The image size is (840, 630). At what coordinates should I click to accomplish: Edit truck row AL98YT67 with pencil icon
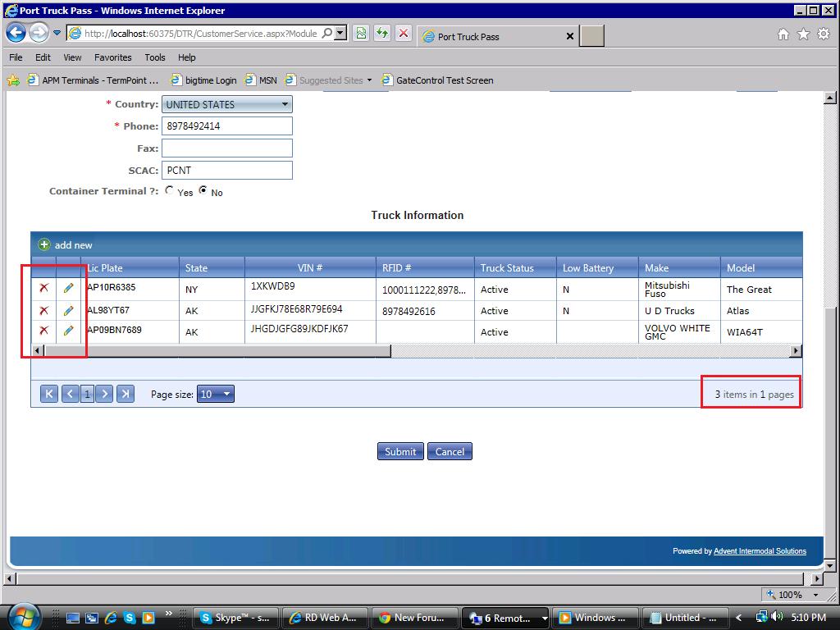coord(68,311)
